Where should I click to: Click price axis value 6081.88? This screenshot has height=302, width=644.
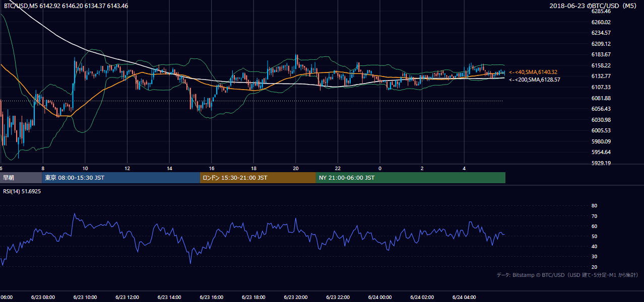tap(601, 98)
